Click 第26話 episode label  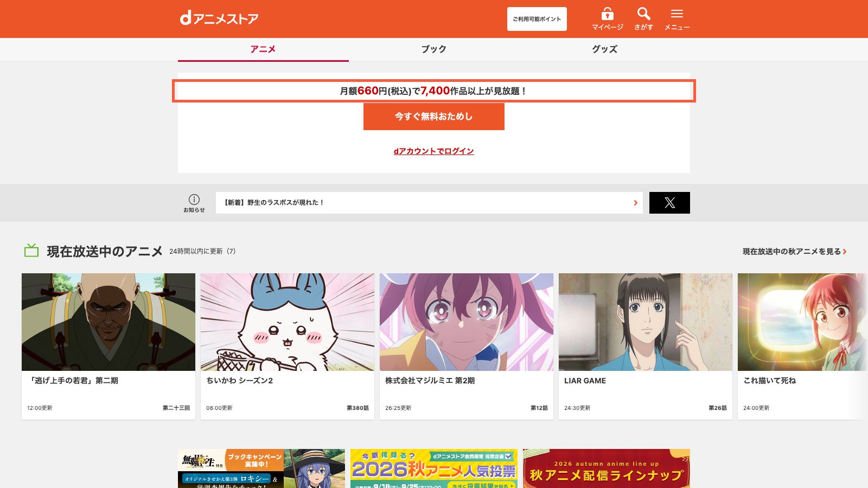pos(718,408)
